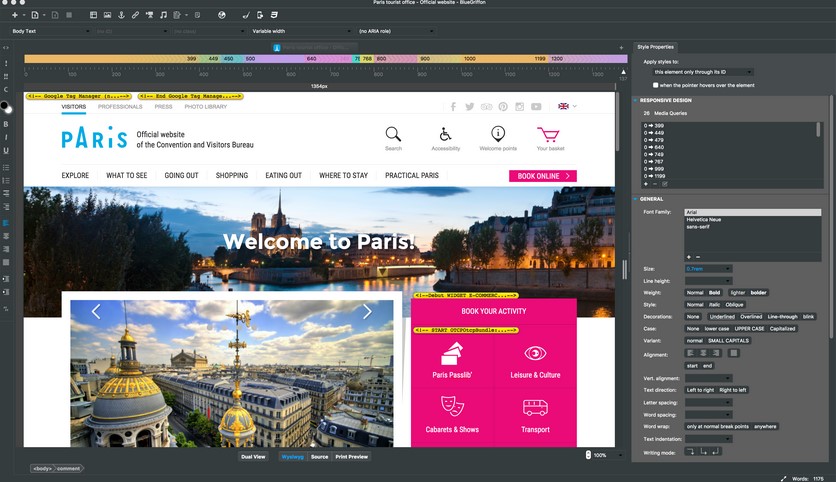Click the WHERE TO STAY menu item
The image size is (836, 482).
click(343, 175)
